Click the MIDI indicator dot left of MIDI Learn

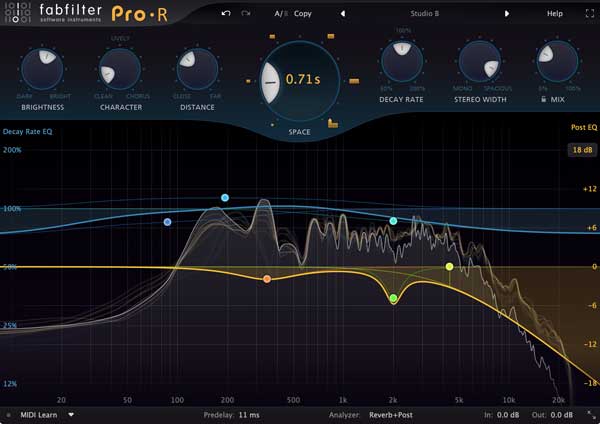[8, 415]
